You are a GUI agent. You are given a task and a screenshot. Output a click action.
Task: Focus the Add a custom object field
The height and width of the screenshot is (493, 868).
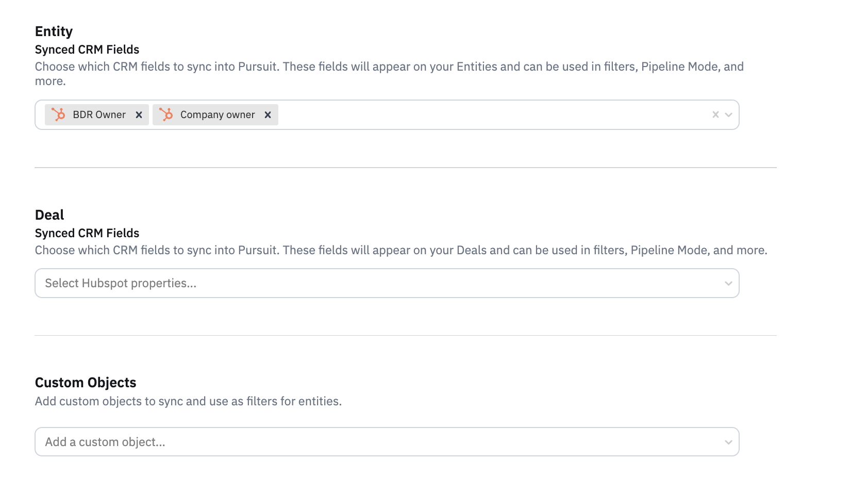point(387,442)
